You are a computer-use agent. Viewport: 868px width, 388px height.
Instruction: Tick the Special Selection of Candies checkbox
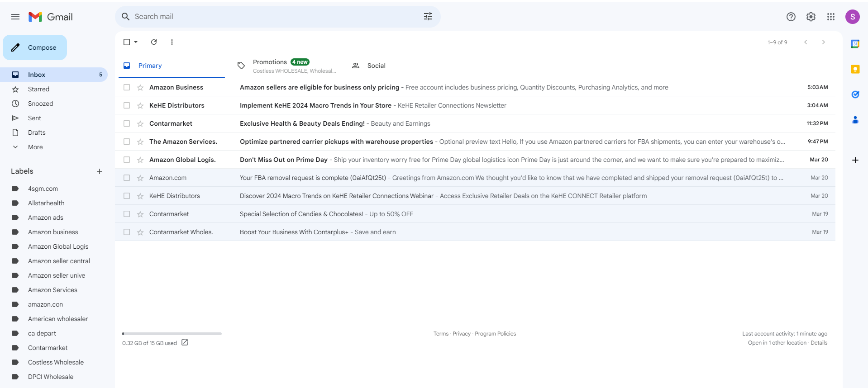click(127, 214)
